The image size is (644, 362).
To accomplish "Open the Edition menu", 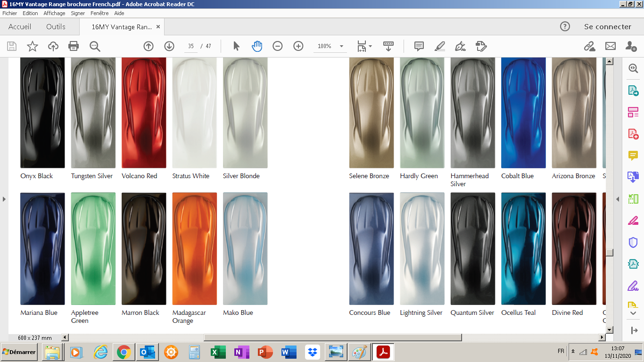I will click(x=31, y=13).
